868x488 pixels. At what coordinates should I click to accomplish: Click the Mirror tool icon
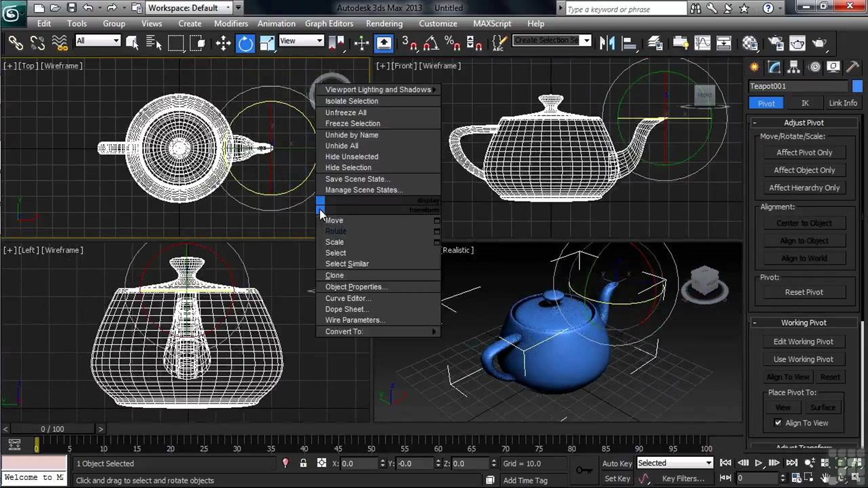point(607,43)
